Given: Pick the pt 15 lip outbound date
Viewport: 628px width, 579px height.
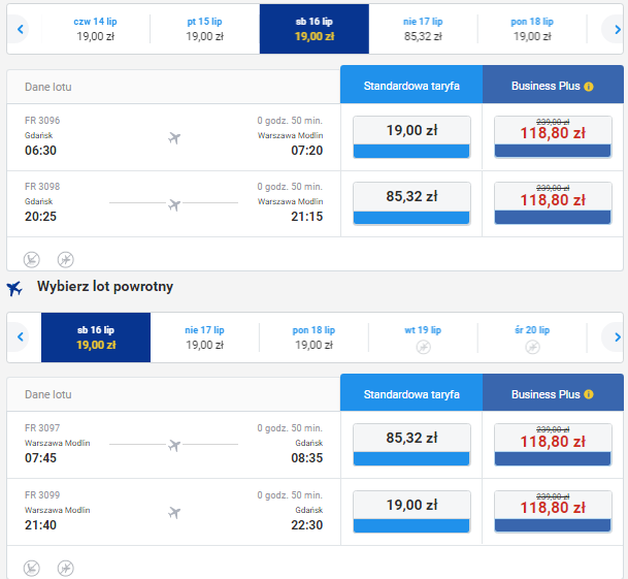Looking at the screenshot, I should pyautogui.click(x=204, y=28).
